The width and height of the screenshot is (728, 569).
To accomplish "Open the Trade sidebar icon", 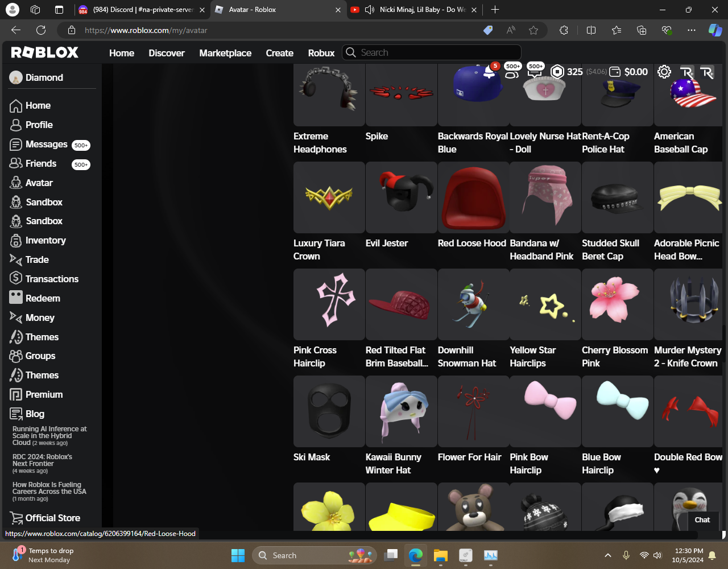I will point(16,259).
